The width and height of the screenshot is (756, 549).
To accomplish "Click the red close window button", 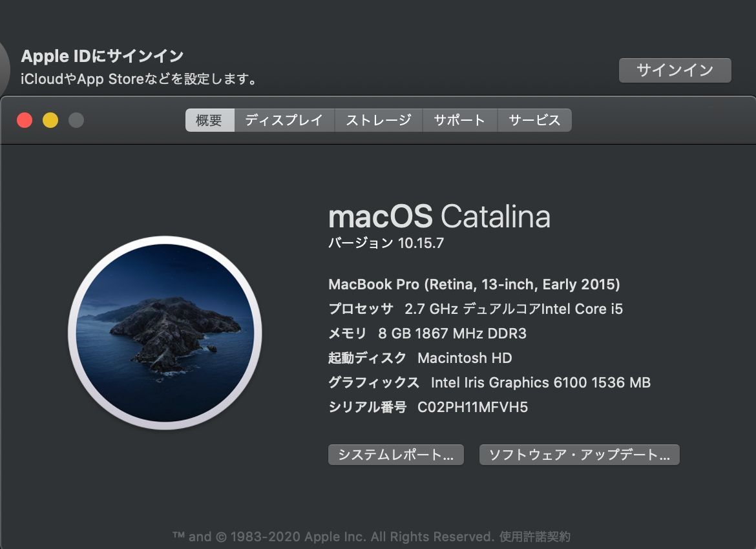I will [25, 120].
